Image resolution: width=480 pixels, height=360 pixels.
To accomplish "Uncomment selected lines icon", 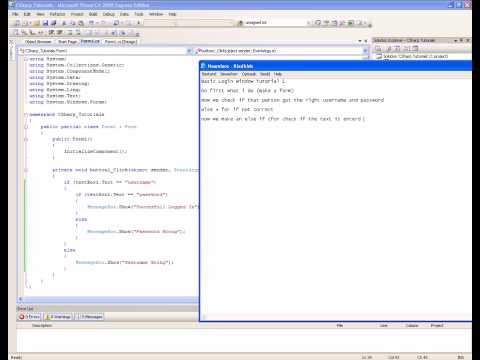I will [x=77, y=32].
